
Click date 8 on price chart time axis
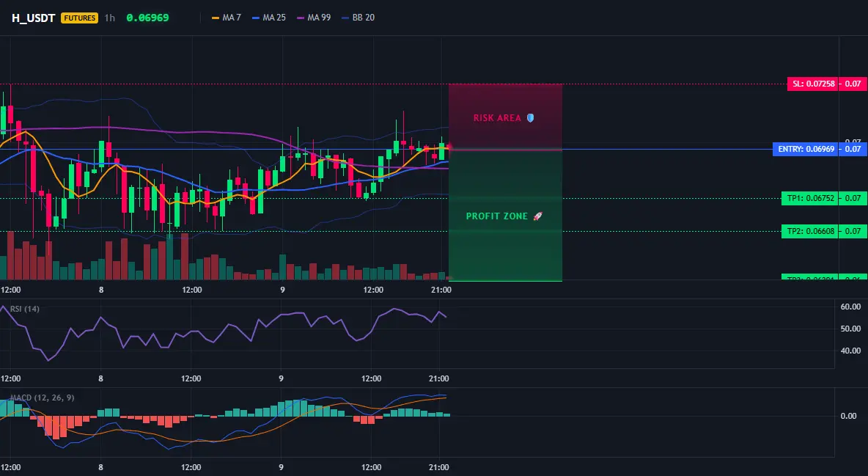pos(100,290)
